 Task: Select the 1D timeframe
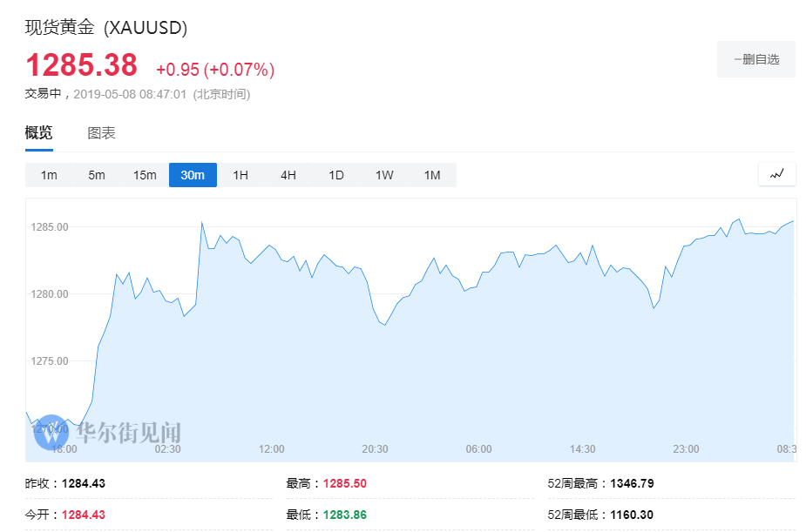tap(336, 174)
